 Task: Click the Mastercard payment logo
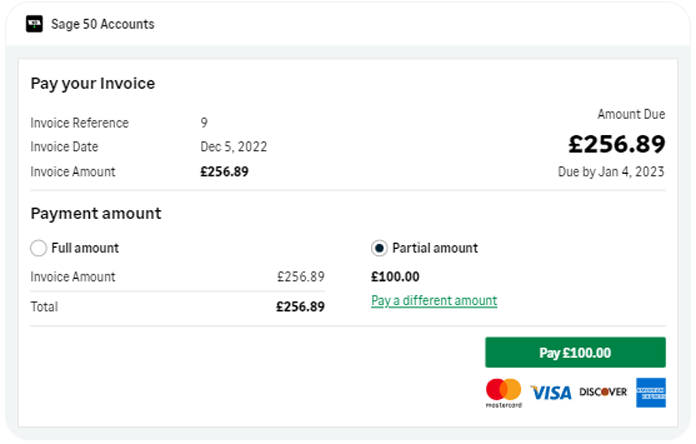tap(504, 393)
